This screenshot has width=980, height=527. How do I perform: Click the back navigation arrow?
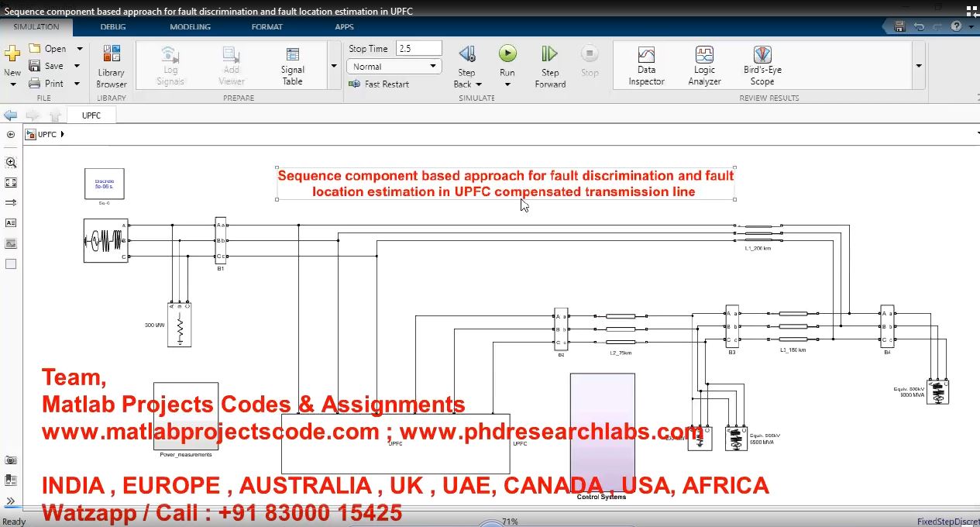[11, 115]
